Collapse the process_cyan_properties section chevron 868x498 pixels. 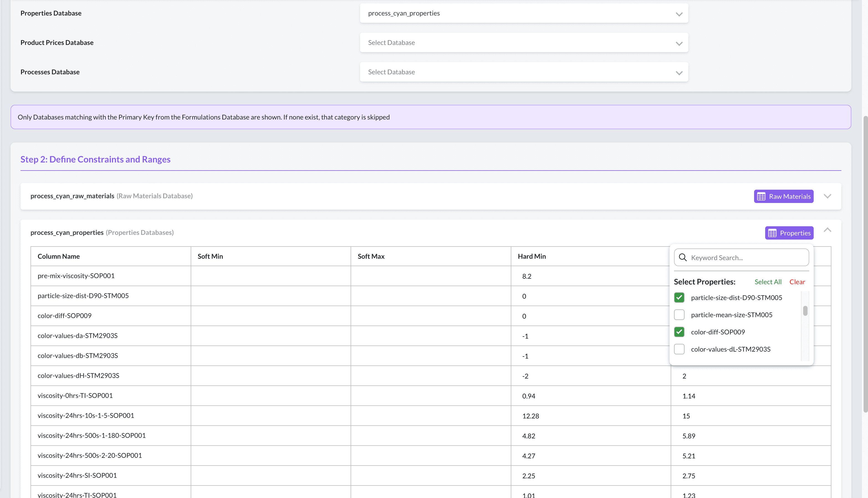tap(827, 230)
